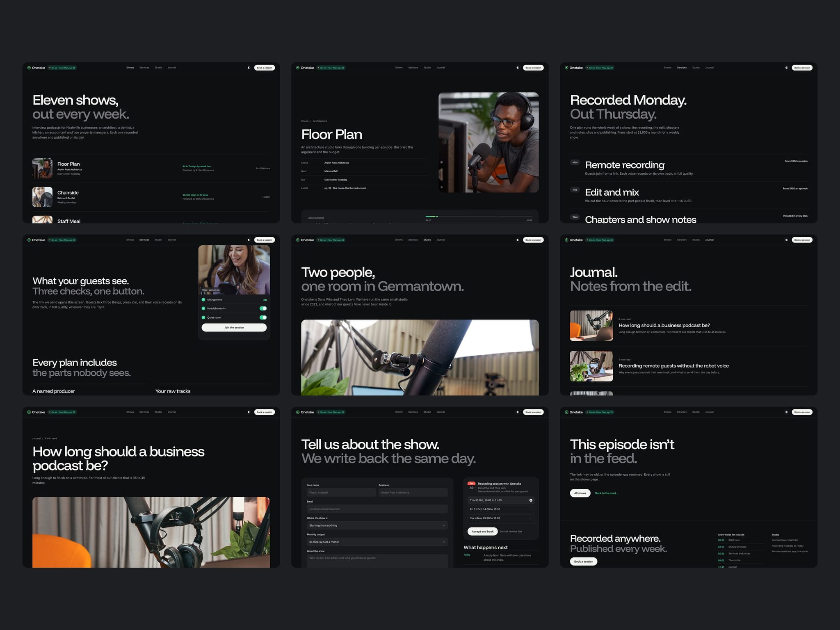Seek the Latest episode progress bar
Viewport: 840px width, 630px height.
tap(479, 216)
